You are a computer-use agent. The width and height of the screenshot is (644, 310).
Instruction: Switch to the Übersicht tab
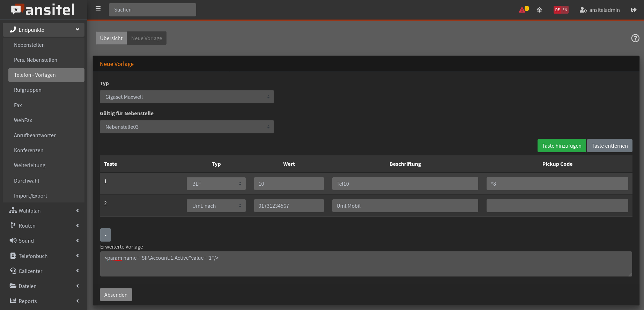pos(111,38)
